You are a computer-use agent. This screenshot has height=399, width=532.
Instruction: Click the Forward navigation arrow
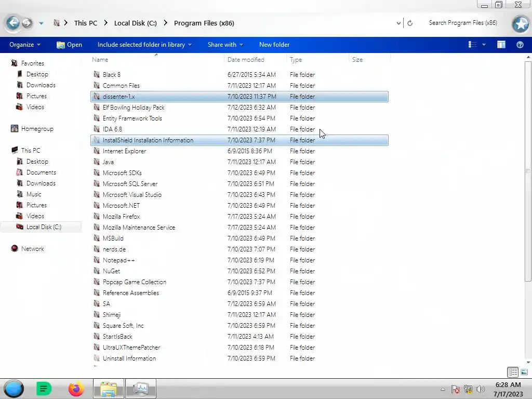click(x=27, y=23)
